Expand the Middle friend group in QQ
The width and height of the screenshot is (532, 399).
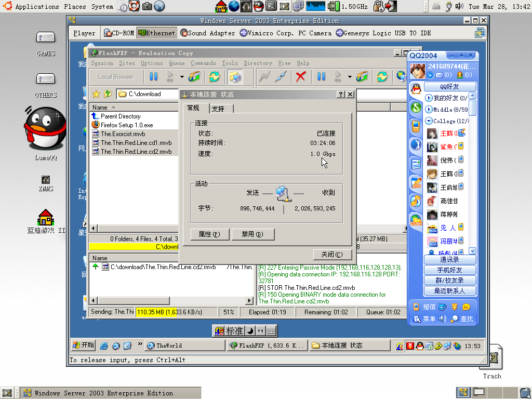(x=429, y=110)
